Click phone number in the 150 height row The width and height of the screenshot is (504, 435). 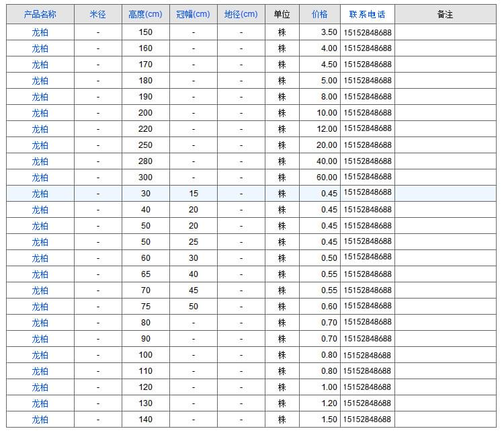click(368, 32)
